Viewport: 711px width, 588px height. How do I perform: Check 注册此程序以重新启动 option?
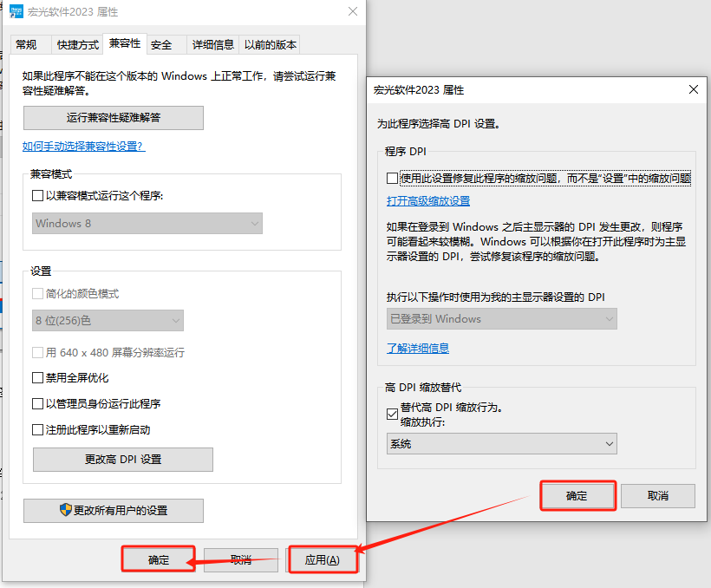(37, 429)
